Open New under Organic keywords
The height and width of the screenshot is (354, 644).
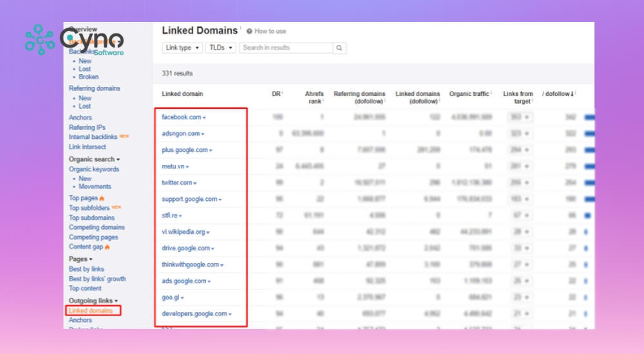[x=85, y=179]
